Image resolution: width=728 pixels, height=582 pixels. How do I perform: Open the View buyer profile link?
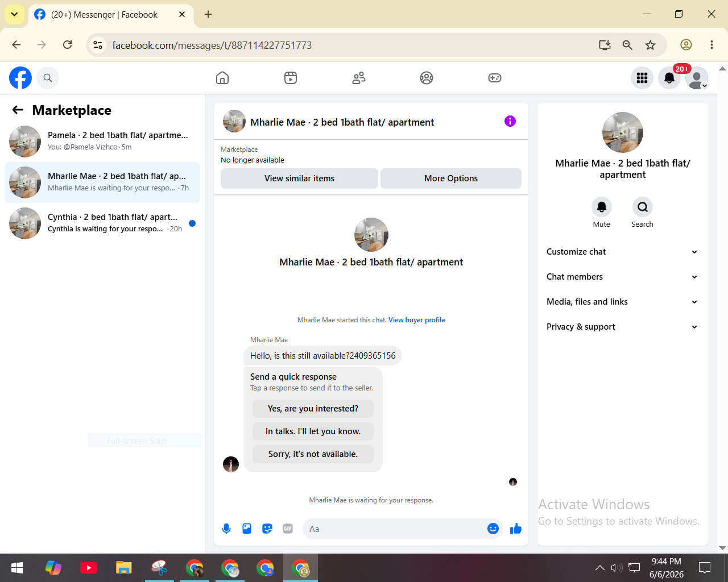(x=417, y=320)
